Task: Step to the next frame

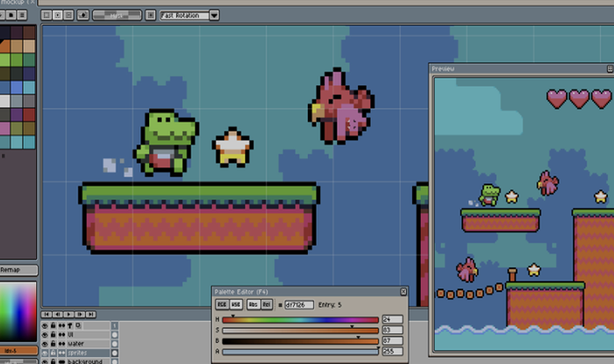Action: point(79,313)
